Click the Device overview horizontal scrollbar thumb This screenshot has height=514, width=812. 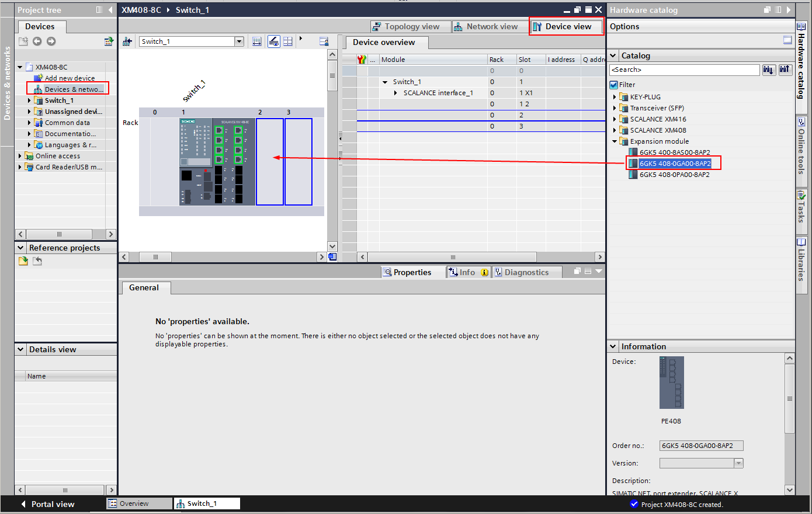452,257
